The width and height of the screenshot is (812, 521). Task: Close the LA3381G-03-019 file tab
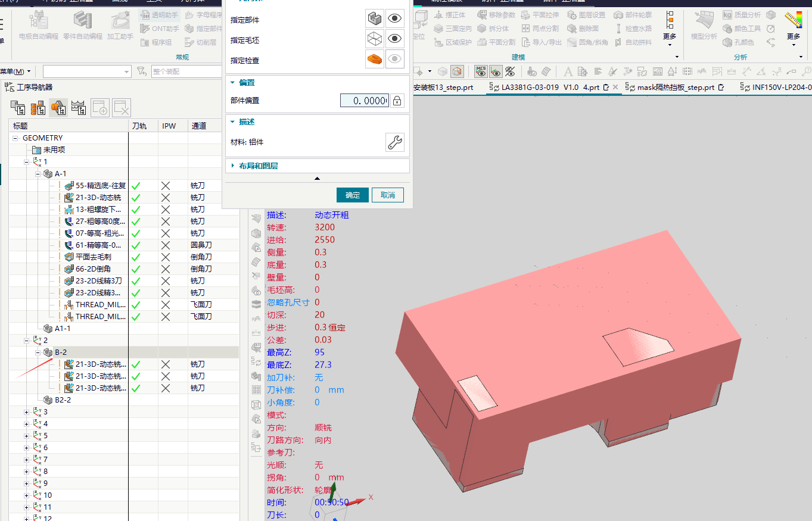616,87
